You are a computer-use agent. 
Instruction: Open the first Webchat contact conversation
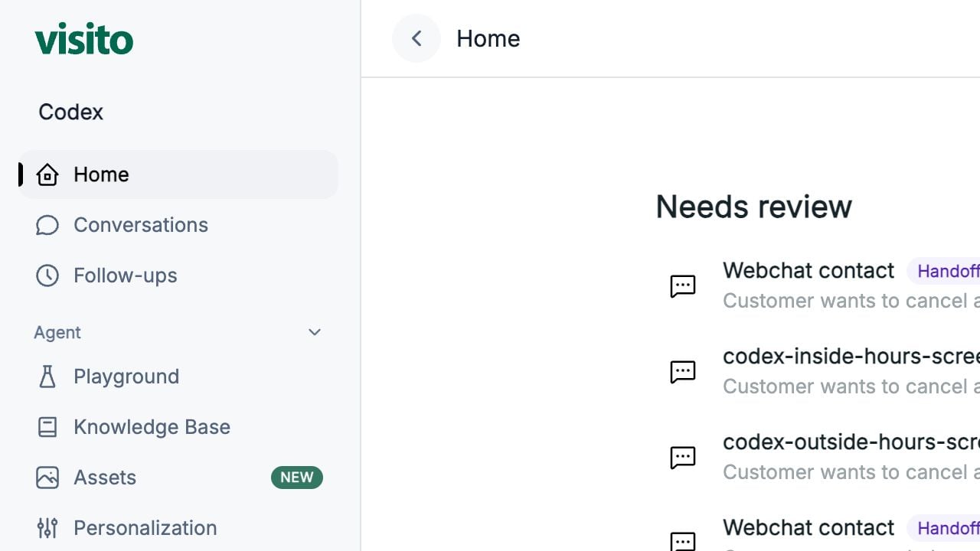[808, 271]
